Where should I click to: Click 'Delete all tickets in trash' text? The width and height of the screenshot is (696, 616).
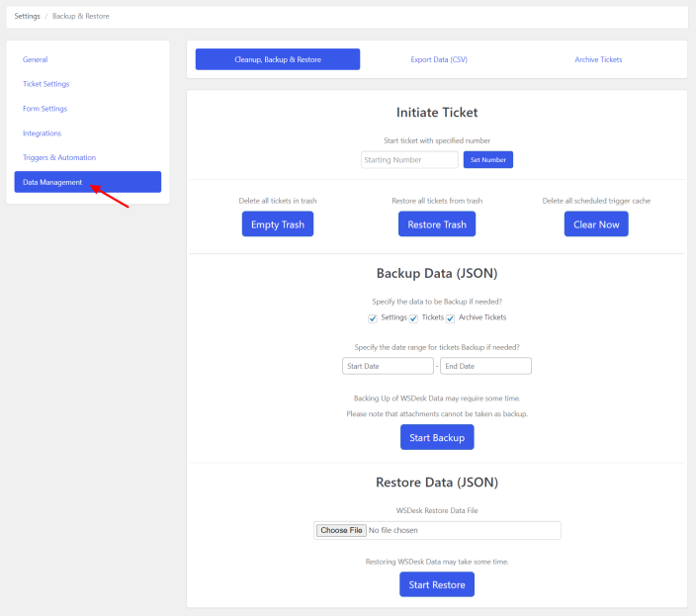pos(278,201)
